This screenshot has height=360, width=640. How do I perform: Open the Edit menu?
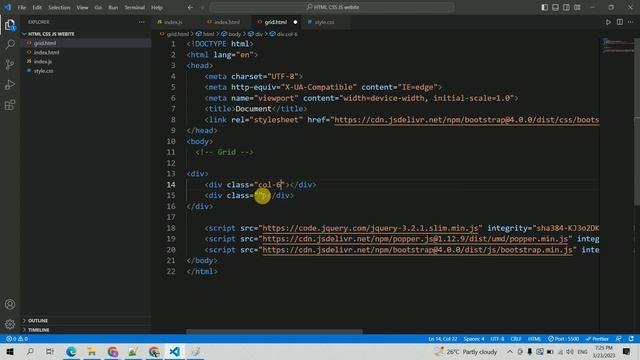37,7
